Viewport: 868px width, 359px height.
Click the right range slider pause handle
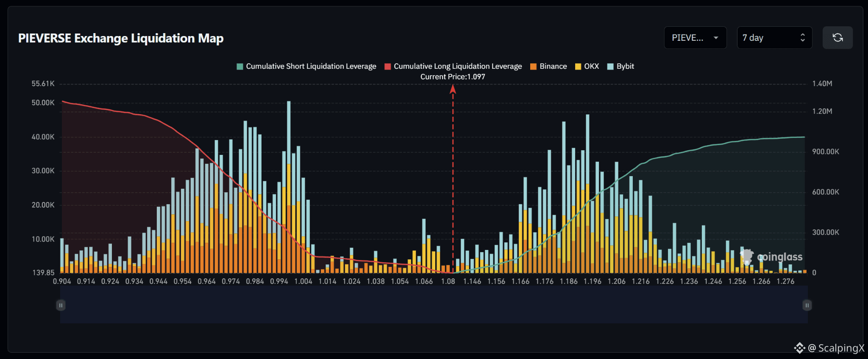point(807,305)
